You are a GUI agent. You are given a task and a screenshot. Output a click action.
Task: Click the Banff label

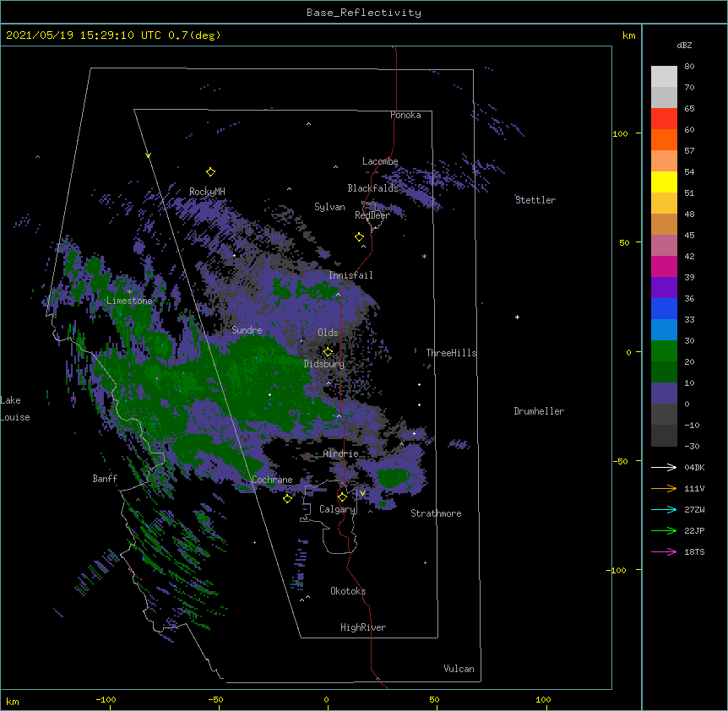point(105,479)
